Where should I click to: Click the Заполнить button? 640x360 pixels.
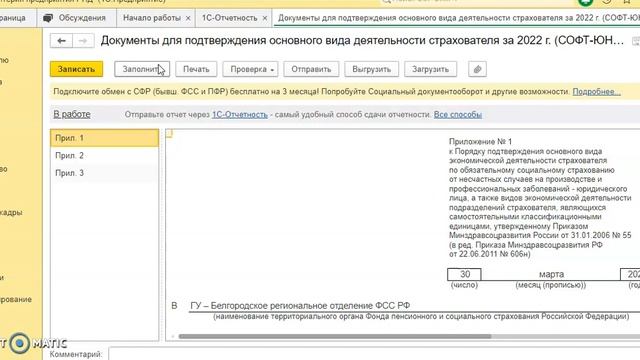pyautogui.click(x=142, y=69)
